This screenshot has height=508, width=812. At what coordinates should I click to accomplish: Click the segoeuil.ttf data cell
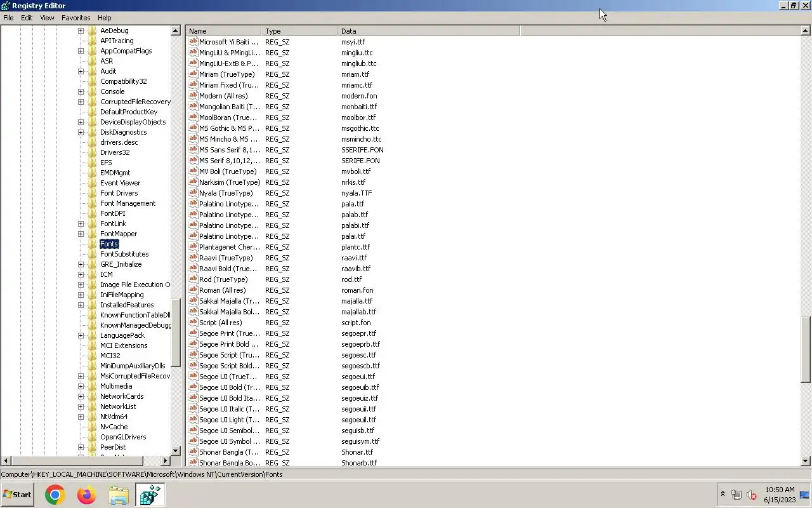(x=358, y=420)
